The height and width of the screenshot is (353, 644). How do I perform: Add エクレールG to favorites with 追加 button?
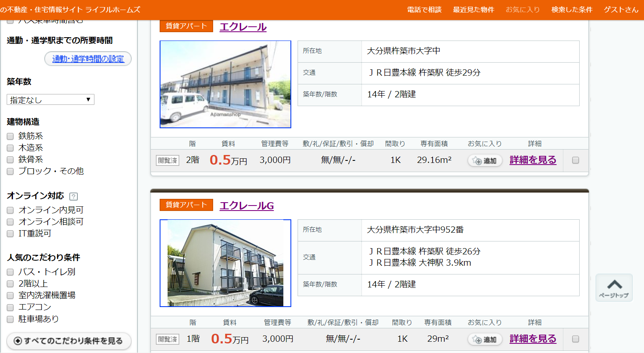[485, 340]
